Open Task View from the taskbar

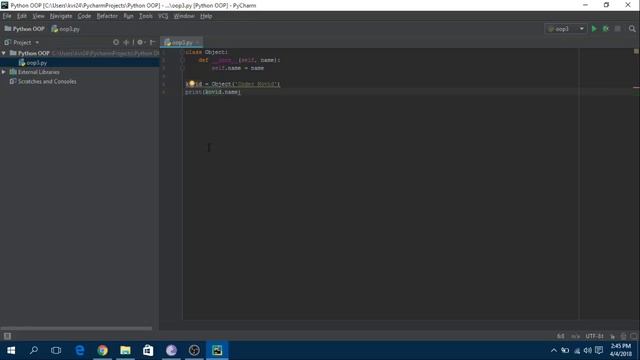click(x=56, y=350)
